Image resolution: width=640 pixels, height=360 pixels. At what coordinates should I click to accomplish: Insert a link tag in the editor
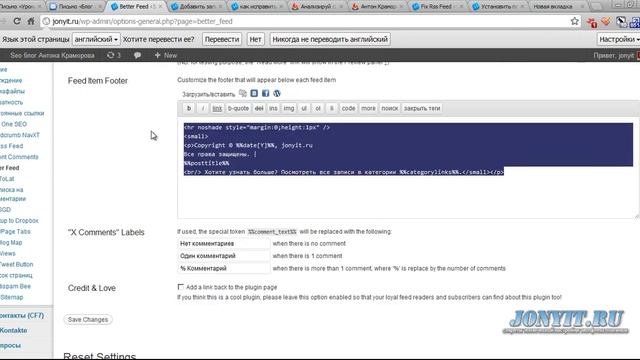(x=217, y=108)
